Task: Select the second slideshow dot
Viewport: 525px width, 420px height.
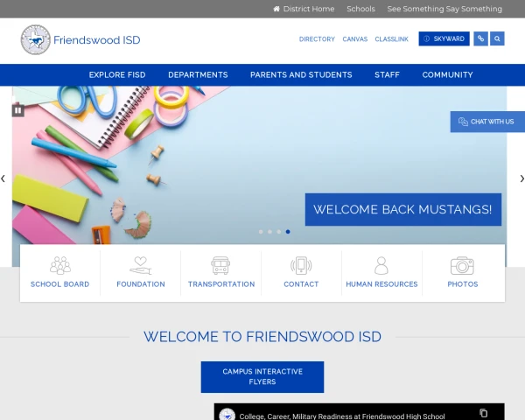Action: click(269, 232)
